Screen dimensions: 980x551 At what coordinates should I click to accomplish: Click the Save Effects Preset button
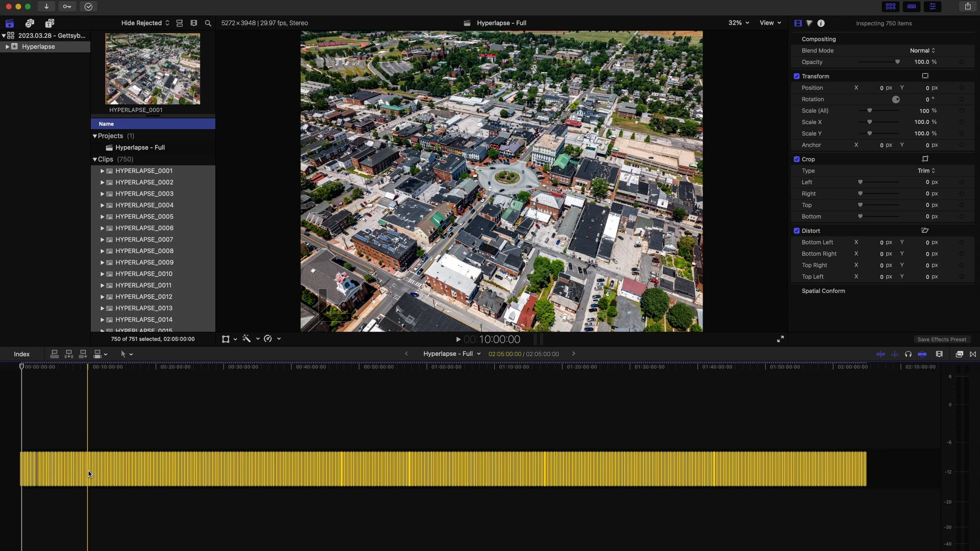click(942, 339)
